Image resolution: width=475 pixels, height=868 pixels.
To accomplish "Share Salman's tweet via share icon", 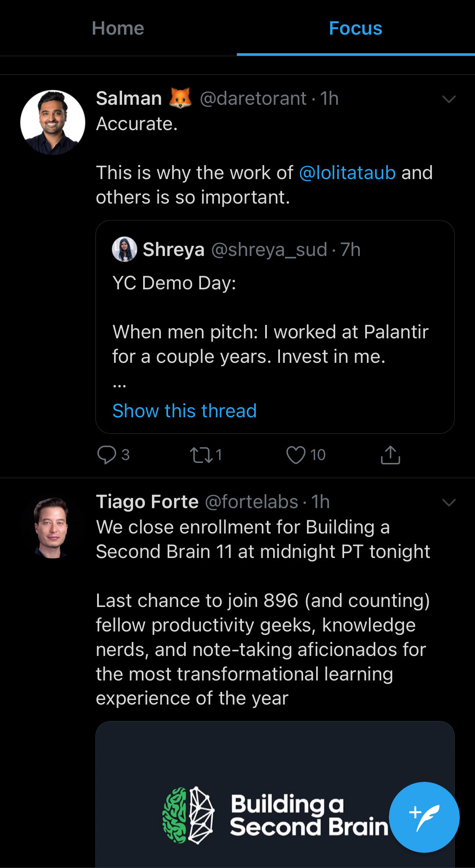I will pos(390,455).
